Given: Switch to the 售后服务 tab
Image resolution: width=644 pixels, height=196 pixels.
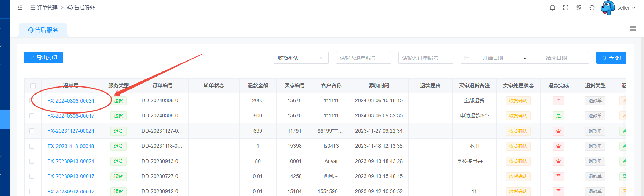Looking at the screenshot, I should (x=43, y=30).
